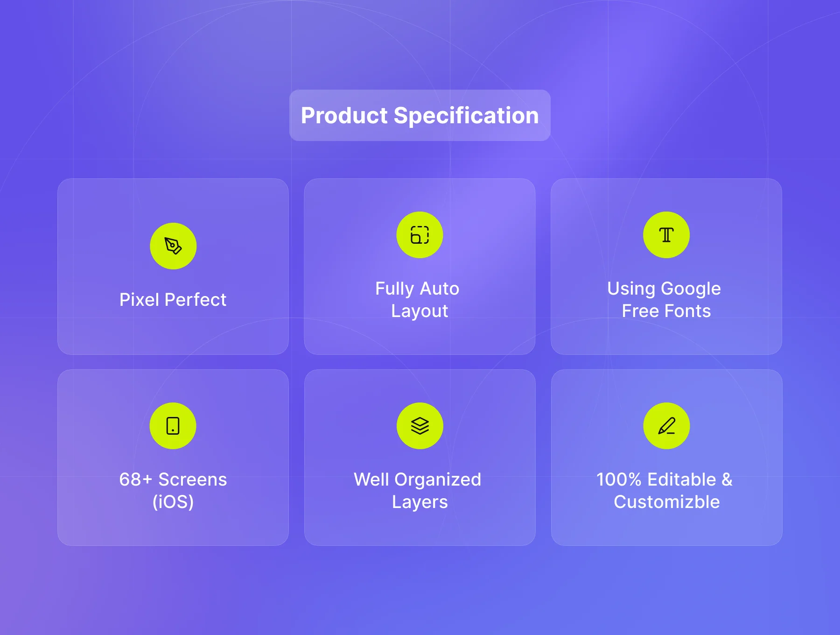Click the stacked layers icon
The width and height of the screenshot is (840, 635).
[420, 426]
